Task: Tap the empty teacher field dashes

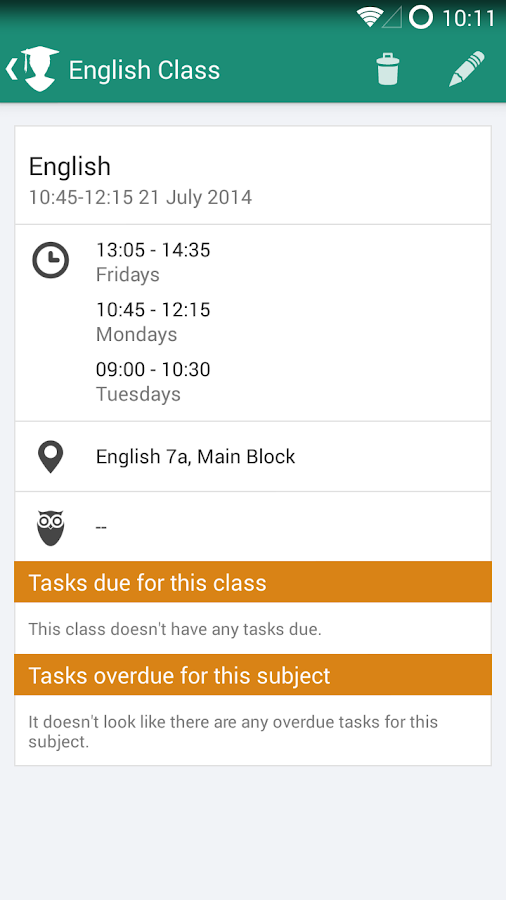Action: point(101,528)
